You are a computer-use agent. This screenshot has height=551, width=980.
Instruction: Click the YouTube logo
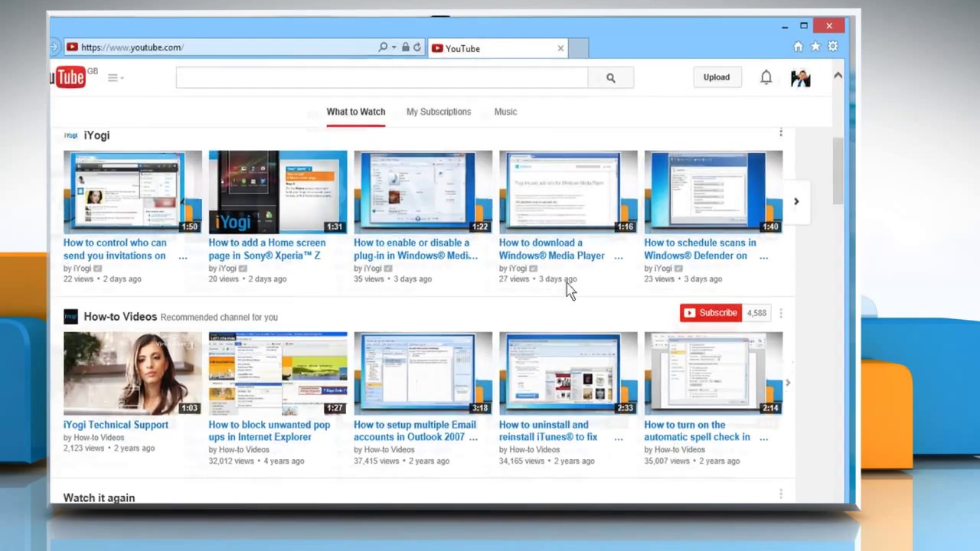(x=68, y=77)
